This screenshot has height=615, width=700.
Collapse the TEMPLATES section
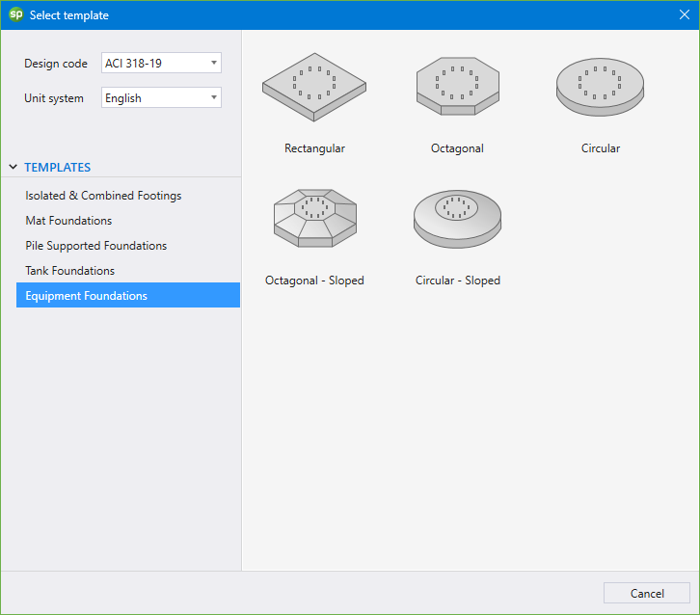coord(13,168)
